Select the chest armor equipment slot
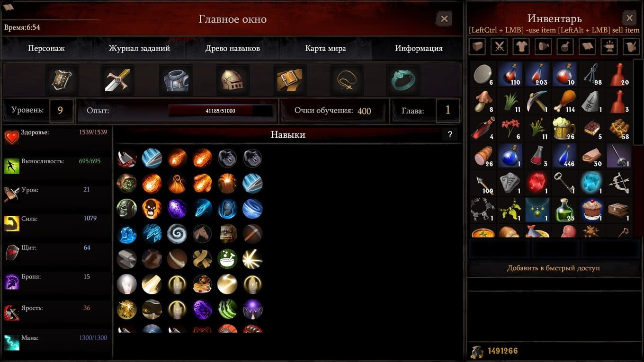The height and width of the screenshot is (362, 644). (176, 80)
